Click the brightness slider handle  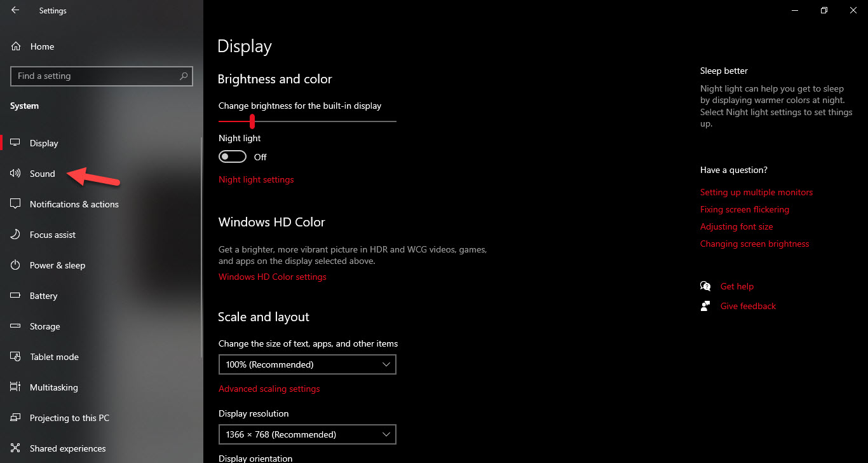coord(252,121)
